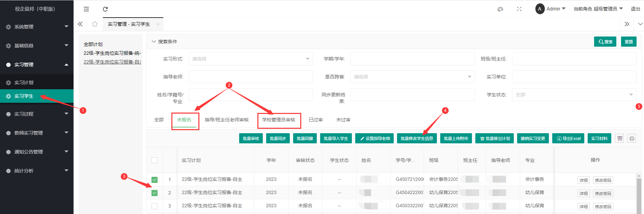Open the column settings grid icon

(620, 139)
